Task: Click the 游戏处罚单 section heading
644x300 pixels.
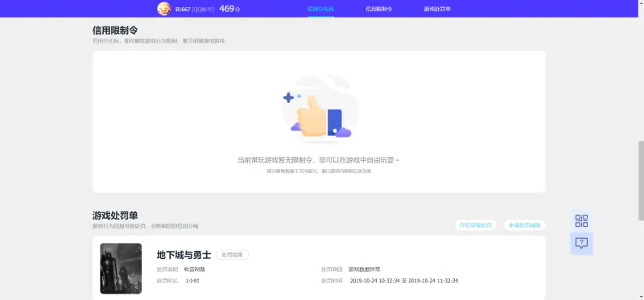Action: [x=115, y=216]
